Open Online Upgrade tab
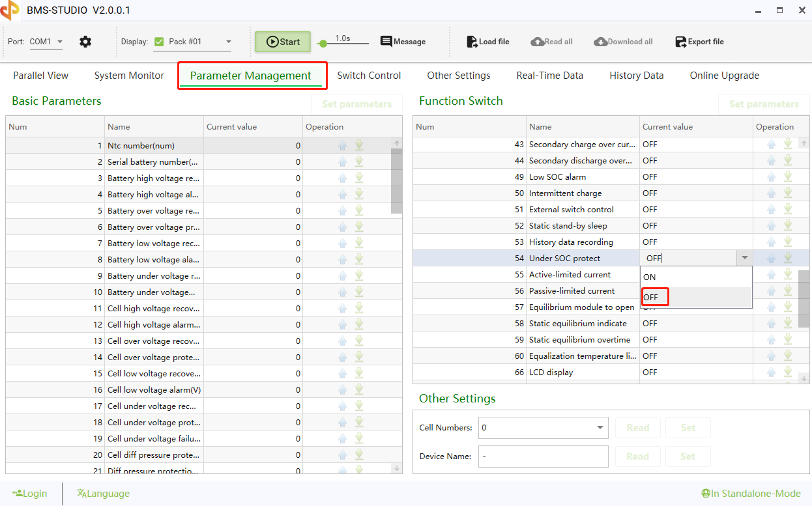 pos(725,76)
